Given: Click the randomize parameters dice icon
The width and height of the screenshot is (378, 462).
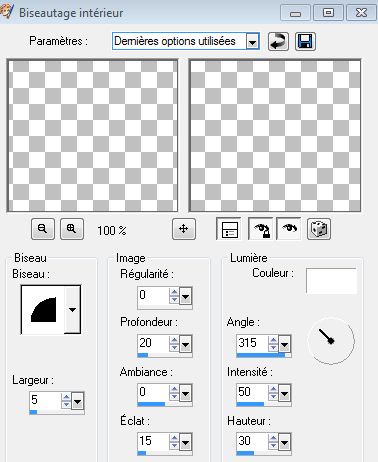Looking at the screenshot, I should pos(319,229).
